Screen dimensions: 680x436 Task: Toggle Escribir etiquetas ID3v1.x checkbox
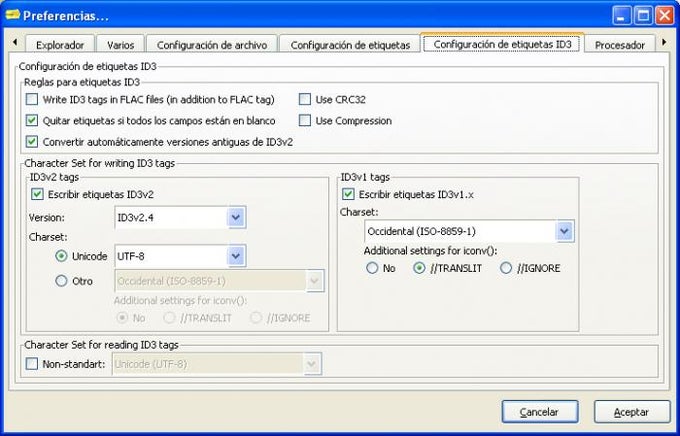[348, 194]
